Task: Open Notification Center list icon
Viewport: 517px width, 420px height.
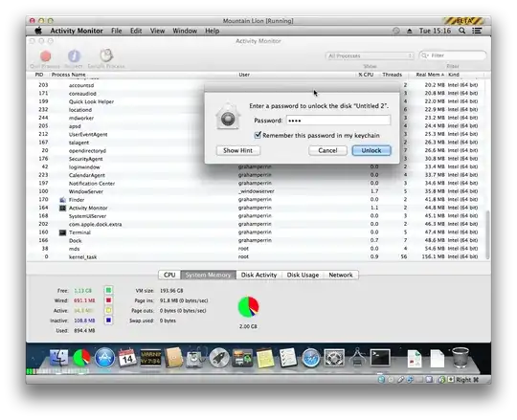Action: [x=477, y=31]
